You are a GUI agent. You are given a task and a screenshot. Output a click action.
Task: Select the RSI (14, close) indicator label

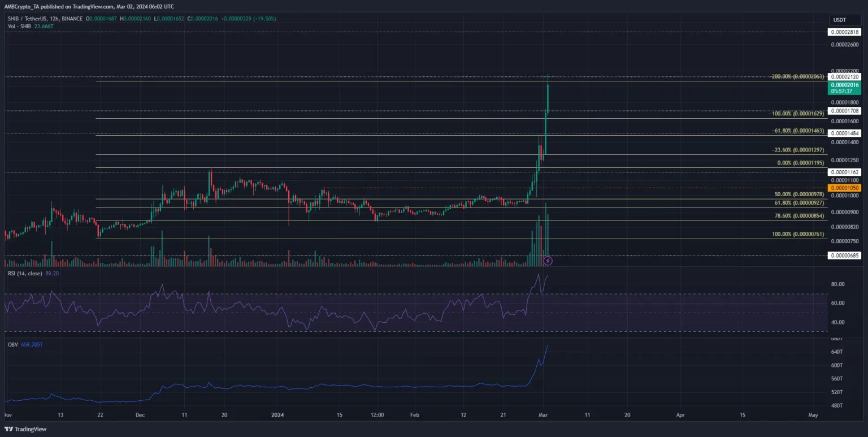tap(26, 274)
